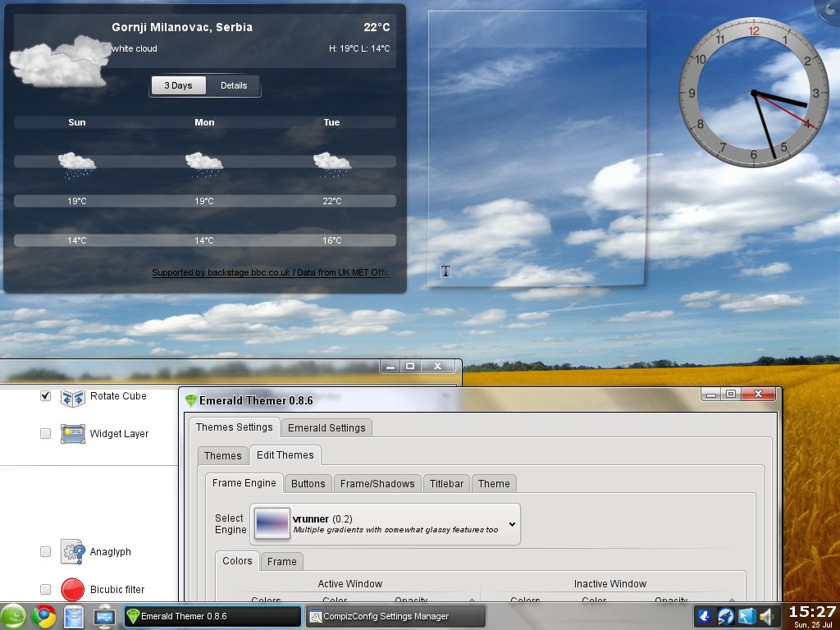Click the T text icon in notes widget

[x=445, y=272]
